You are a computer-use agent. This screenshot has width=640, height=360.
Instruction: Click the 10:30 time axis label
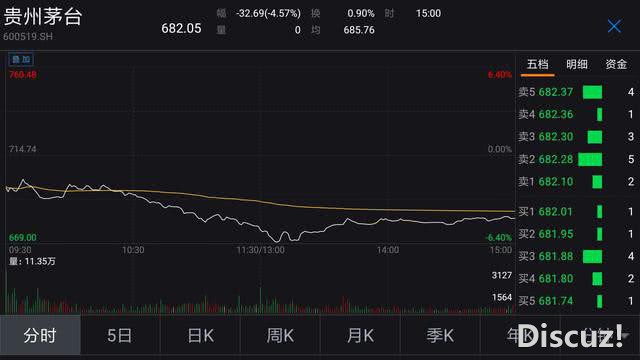click(133, 250)
